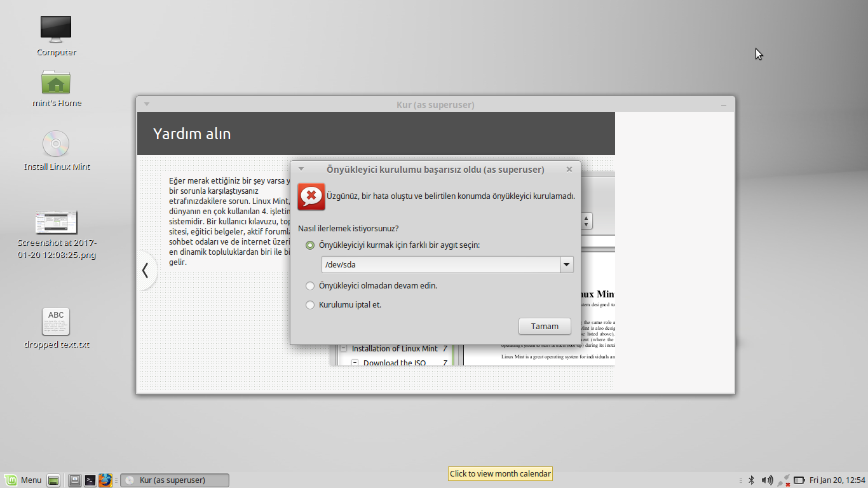Open the Bluetooth tray icon

(750, 480)
